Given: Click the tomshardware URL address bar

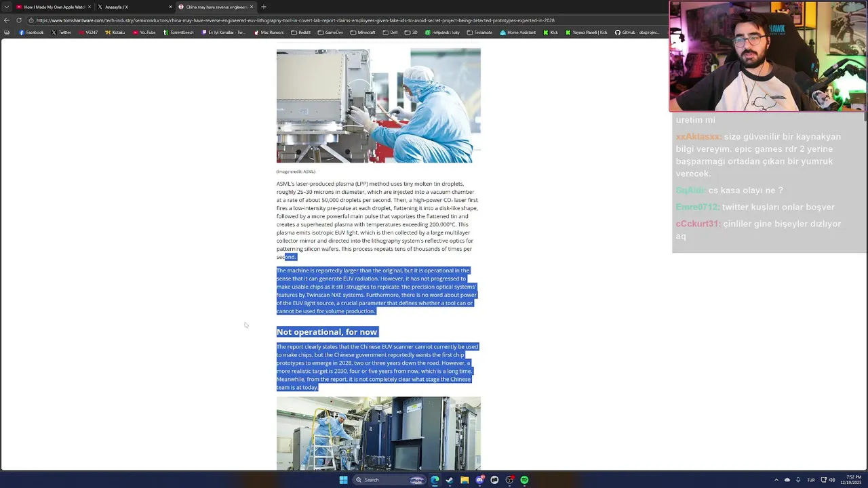Looking at the screenshot, I should [346, 20].
